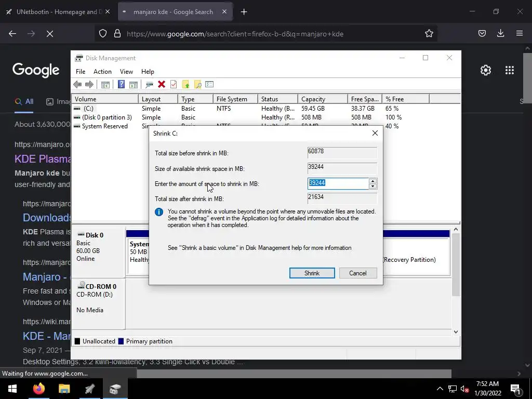
Task: Click the amount of space to shrink field
Action: point(338,183)
